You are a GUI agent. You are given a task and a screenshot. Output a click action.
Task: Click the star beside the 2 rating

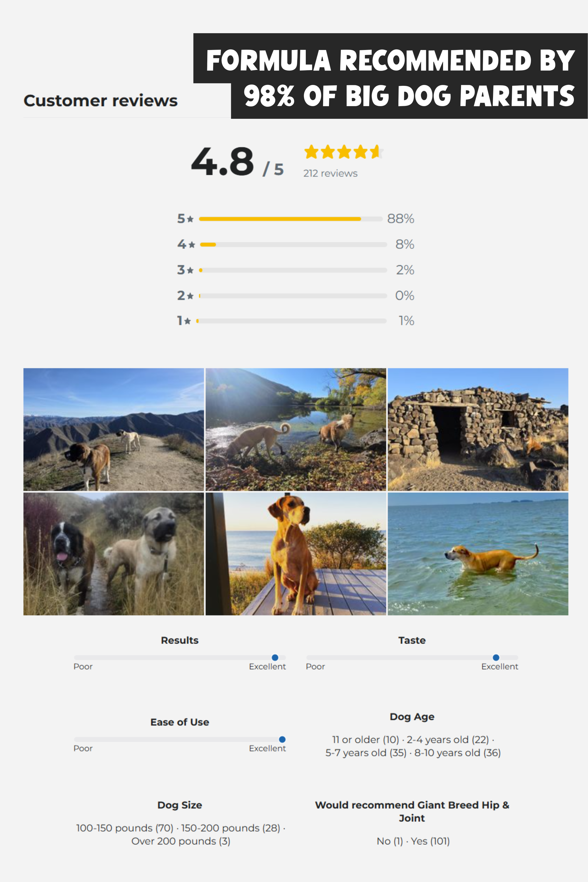point(191,296)
